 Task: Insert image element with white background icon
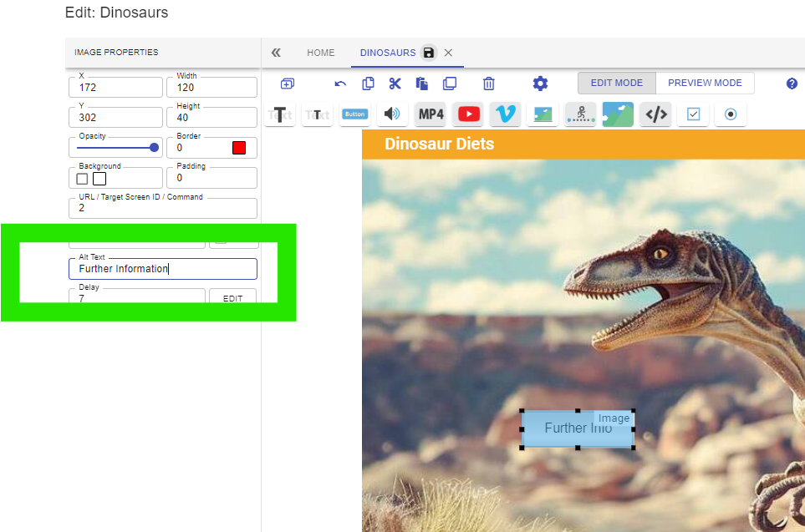coord(543,114)
